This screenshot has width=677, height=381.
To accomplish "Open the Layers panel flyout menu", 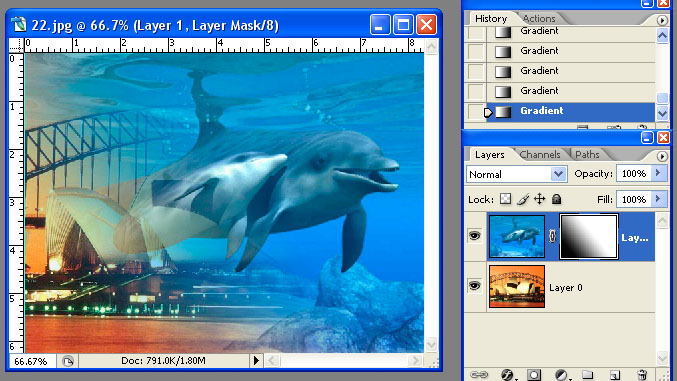I will pos(661,156).
